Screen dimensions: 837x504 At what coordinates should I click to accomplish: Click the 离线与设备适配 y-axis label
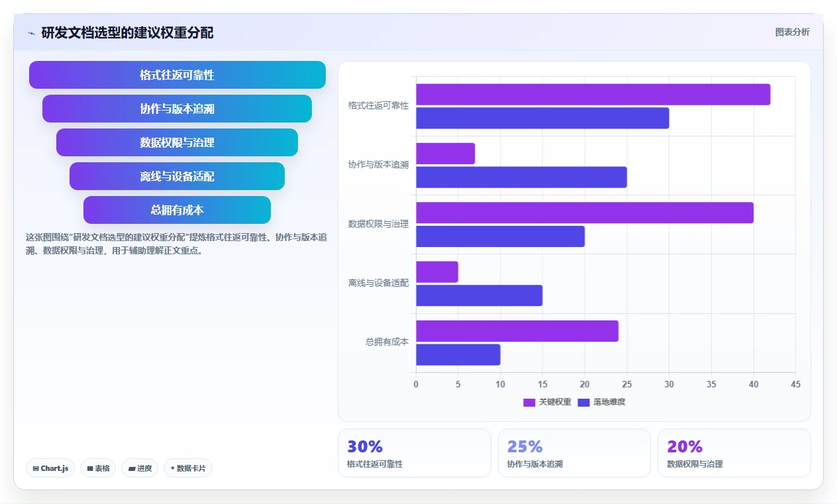click(379, 283)
